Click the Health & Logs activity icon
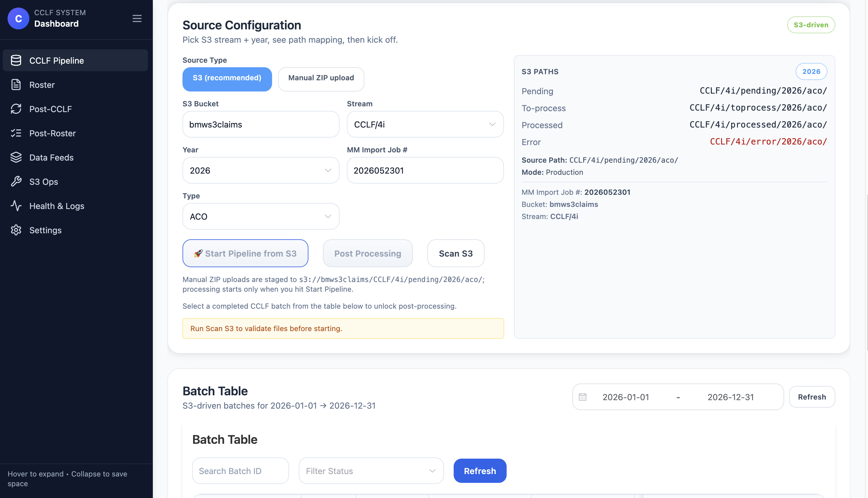Image resolution: width=868 pixels, height=498 pixels. coord(16,206)
